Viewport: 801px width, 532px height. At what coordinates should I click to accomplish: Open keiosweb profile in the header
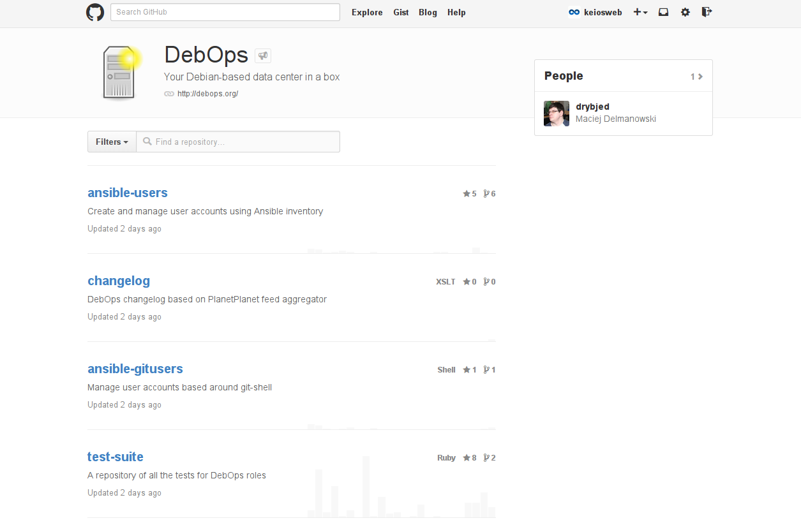[603, 12]
